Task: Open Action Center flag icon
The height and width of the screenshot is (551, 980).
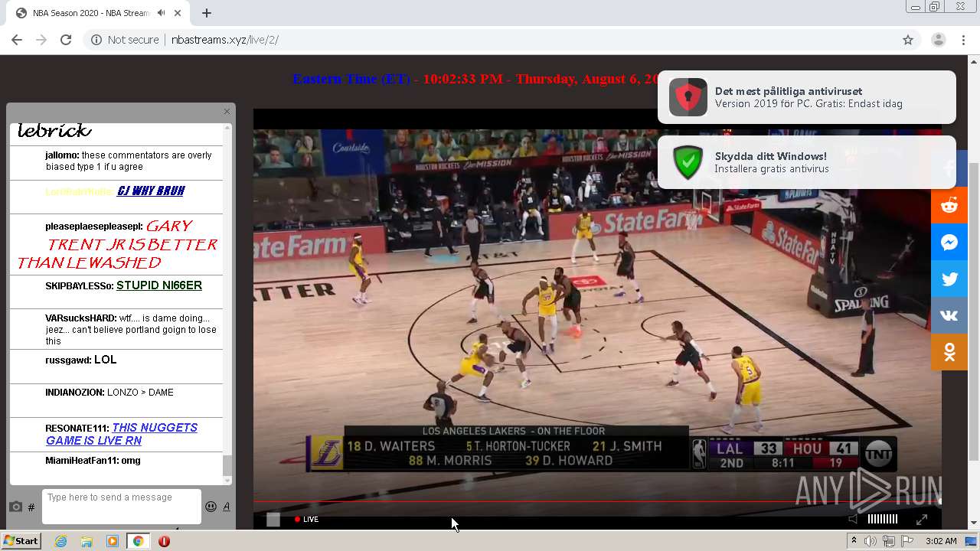Action: click(x=907, y=541)
